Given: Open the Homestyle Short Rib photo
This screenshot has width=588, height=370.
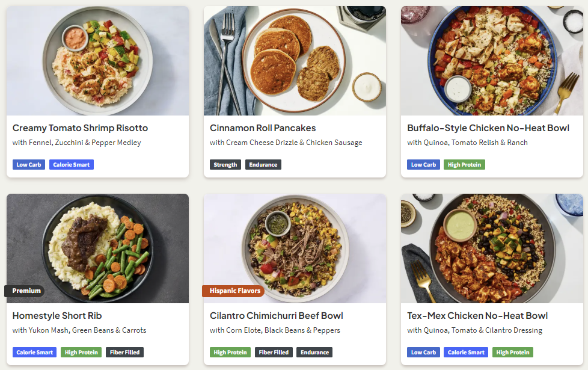Looking at the screenshot, I should pos(97,248).
